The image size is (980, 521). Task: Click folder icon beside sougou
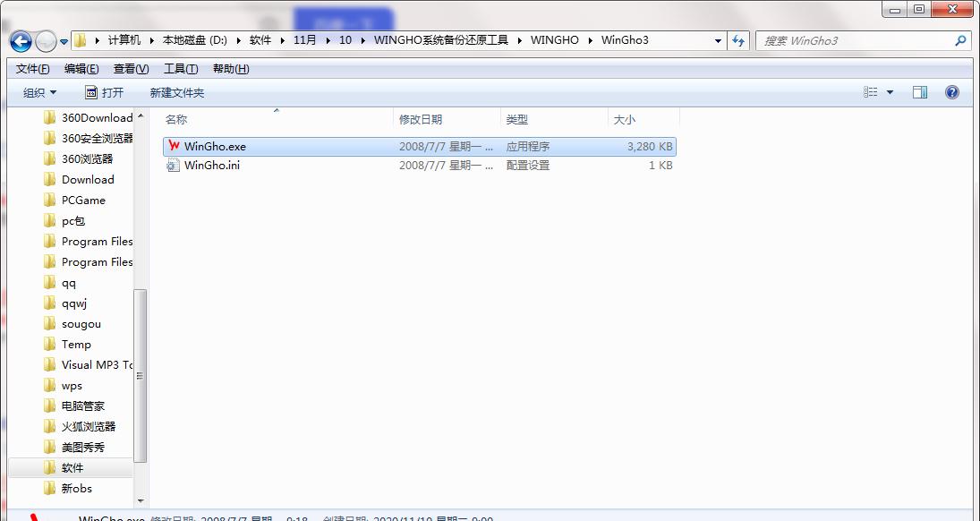(x=50, y=324)
